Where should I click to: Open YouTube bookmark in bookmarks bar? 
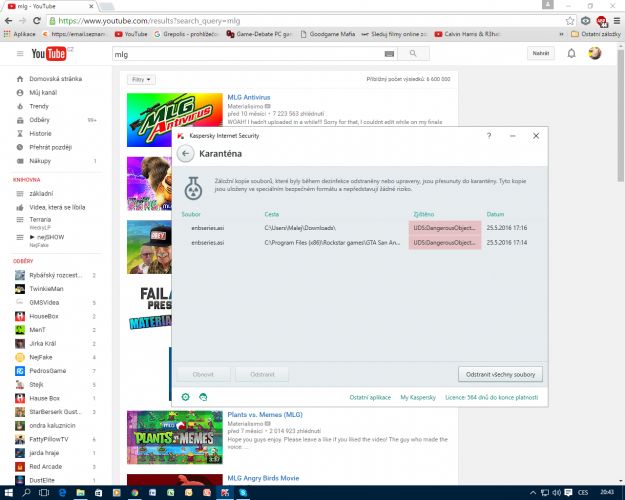click(x=131, y=34)
